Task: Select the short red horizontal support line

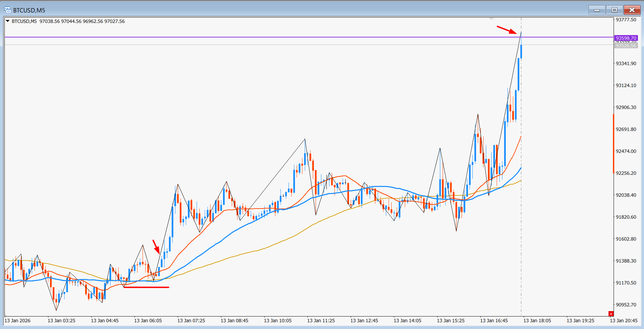Action: (146, 287)
